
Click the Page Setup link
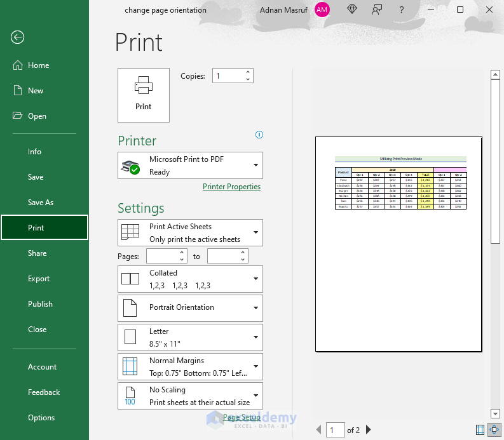click(242, 417)
